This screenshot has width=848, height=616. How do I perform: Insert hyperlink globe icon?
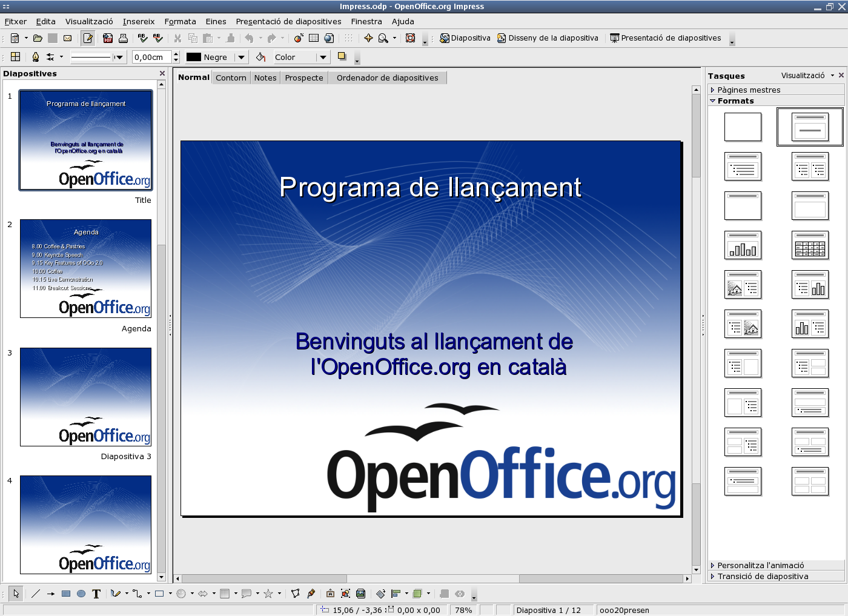(329, 38)
